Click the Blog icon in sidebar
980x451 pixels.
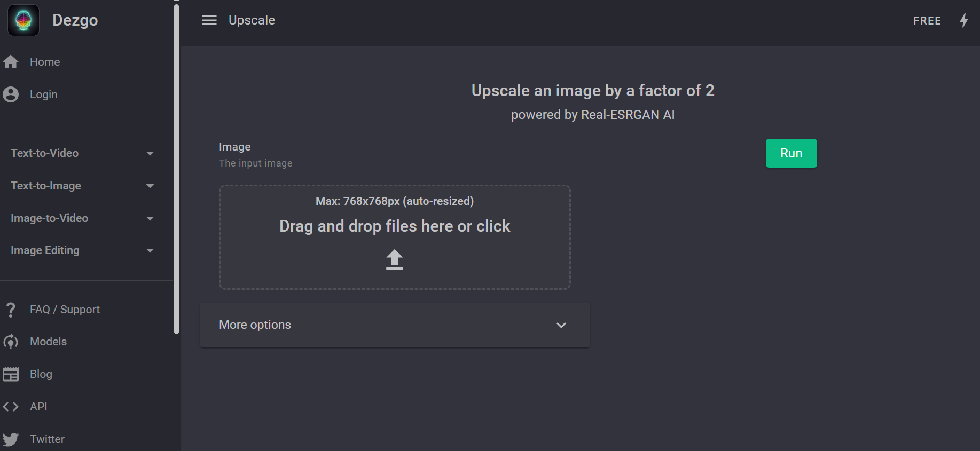tap(11, 374)
